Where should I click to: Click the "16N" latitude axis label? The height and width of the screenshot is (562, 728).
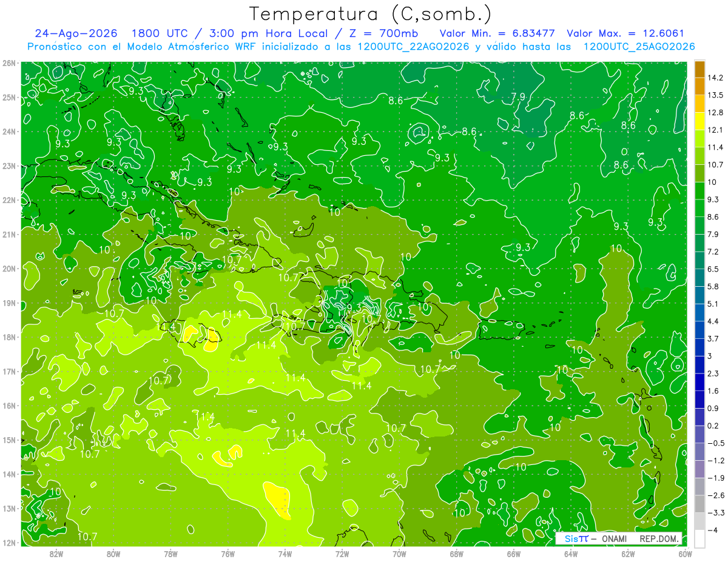pyautogui.click(x=8, y=406)
